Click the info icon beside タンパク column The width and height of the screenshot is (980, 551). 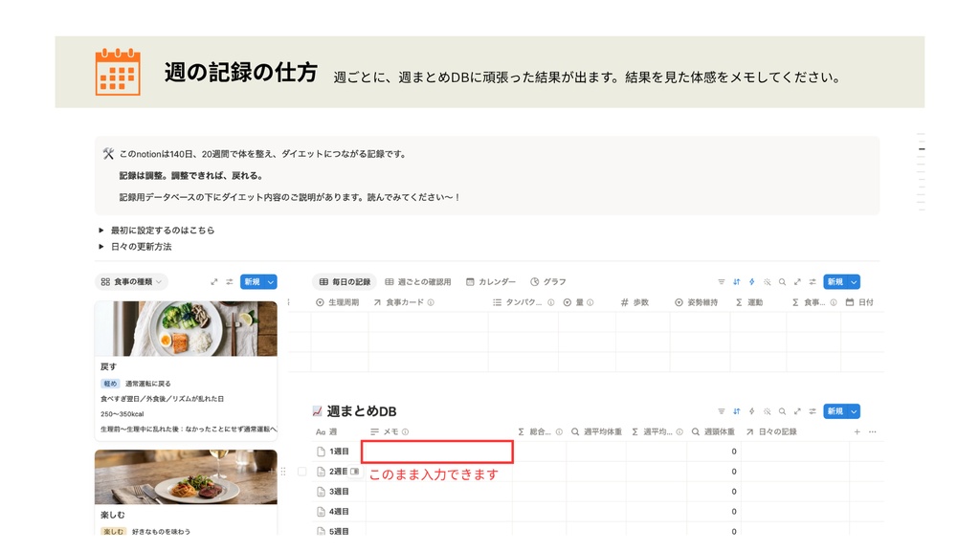[x=550, y=302]
